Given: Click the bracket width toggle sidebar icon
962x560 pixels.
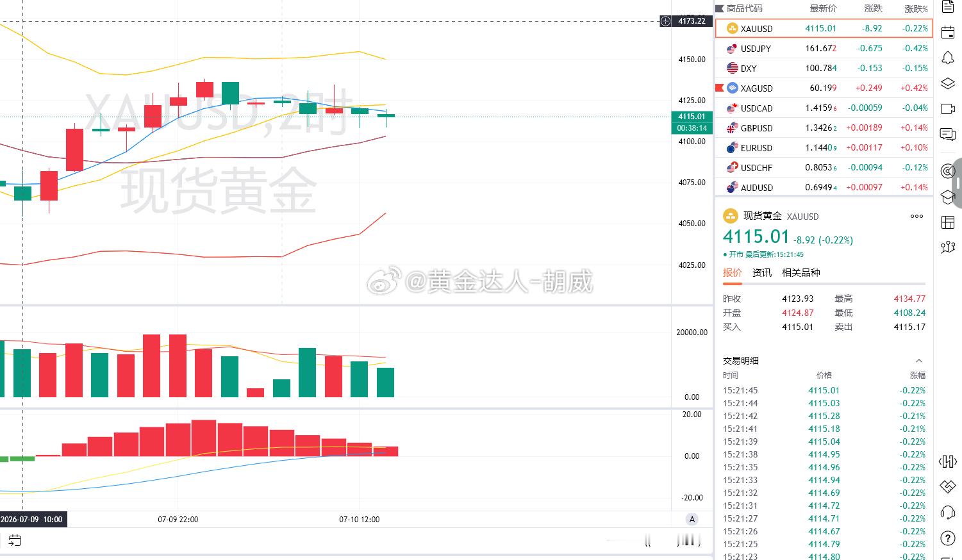Looking at the screenshot, I should 948,461.
